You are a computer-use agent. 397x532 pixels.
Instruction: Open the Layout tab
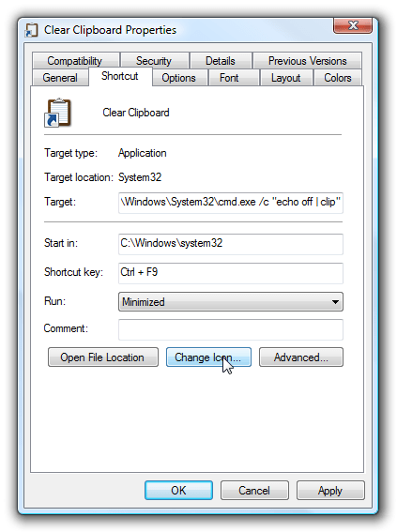[x=285, y=78]
